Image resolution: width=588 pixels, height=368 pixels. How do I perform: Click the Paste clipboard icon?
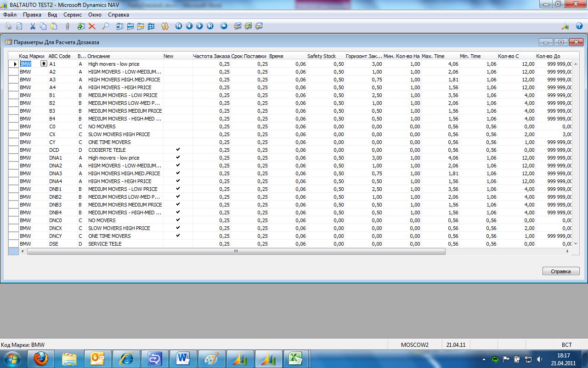54,26
